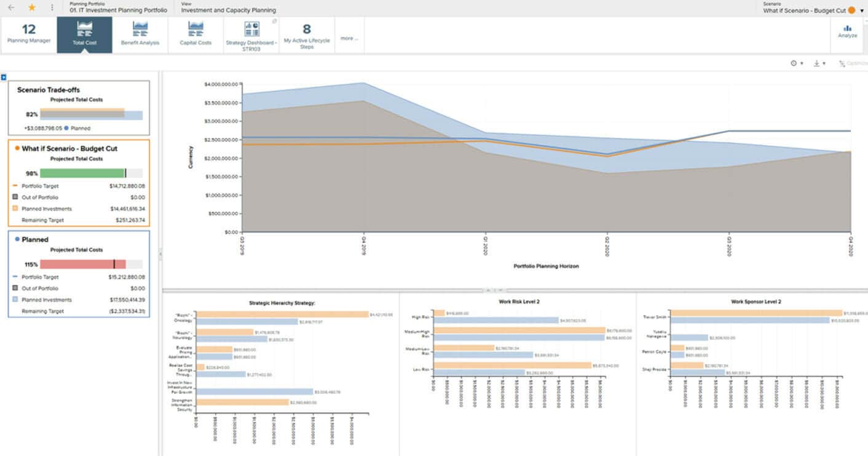The width and height of the screenshot is (868, 456).
Task: Toggle the favorite star icon
Action: click(32, 7)
